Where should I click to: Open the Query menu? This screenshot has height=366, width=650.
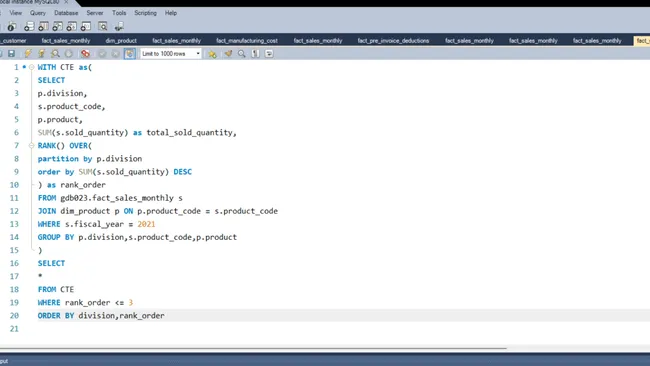coord(38,13)
